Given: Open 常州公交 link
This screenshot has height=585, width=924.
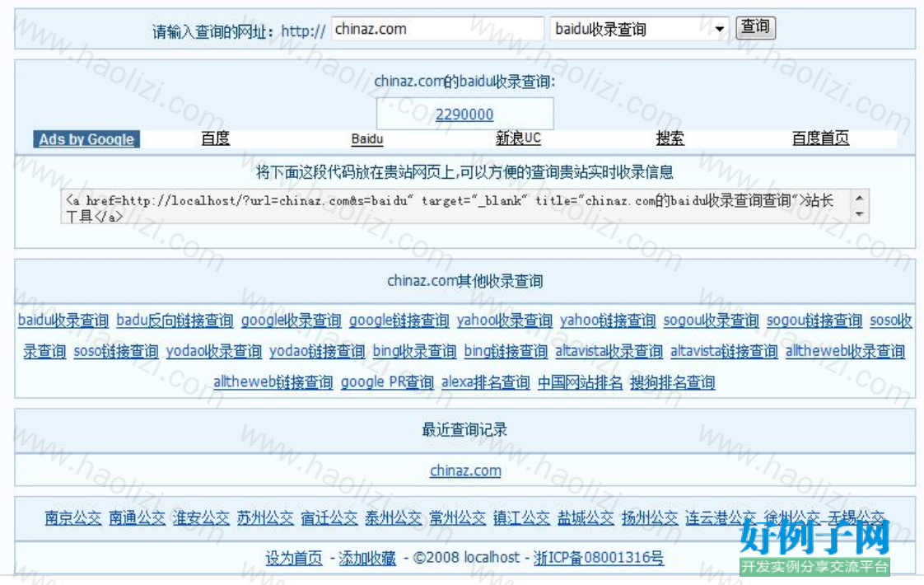Looking at the screenshot, I should pyautogui.click(x=457, y=517).
